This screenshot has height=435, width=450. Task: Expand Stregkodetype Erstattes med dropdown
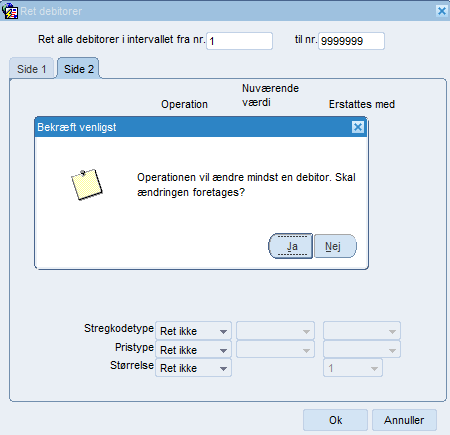362,331
